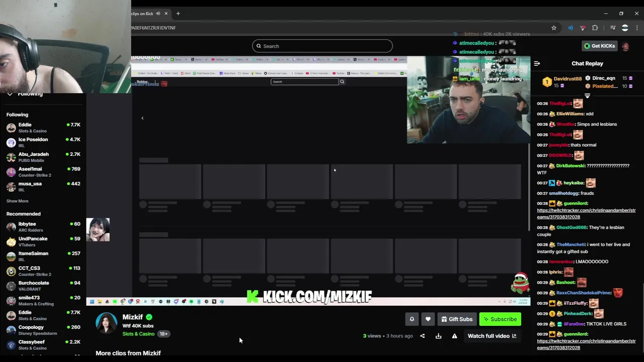This screenshot has height=362, width=644.
Task: Click the Get KICKs button
Action: (x=599, y=46)
